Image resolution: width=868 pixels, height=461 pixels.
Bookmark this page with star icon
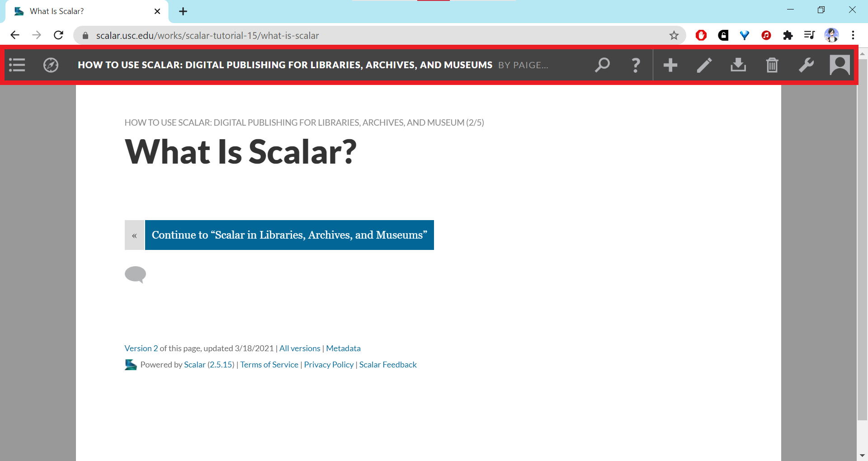tap(674, 35)
